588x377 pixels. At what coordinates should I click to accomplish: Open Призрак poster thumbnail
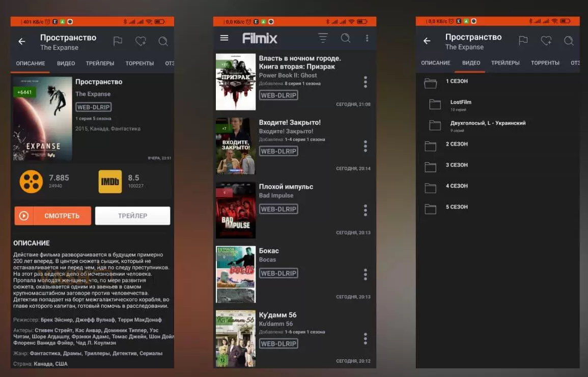(x=236, y=82)
